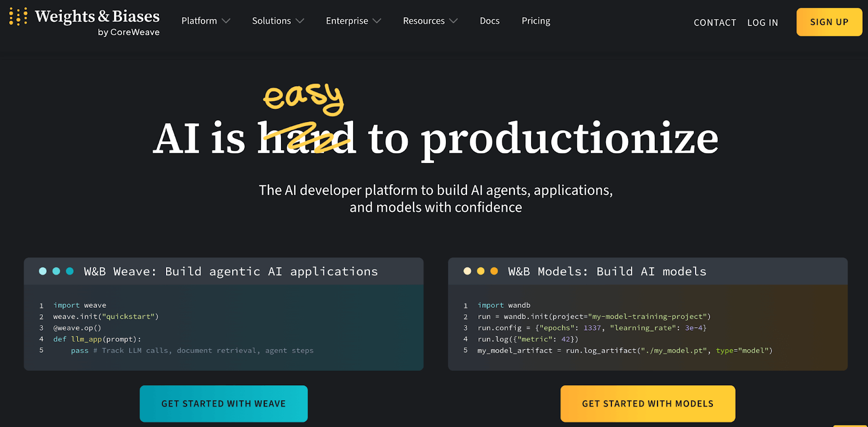Viewport: 868px width, 427px height.
Task: Open the Solutions dropdown menu
Action: pos(277,21)
